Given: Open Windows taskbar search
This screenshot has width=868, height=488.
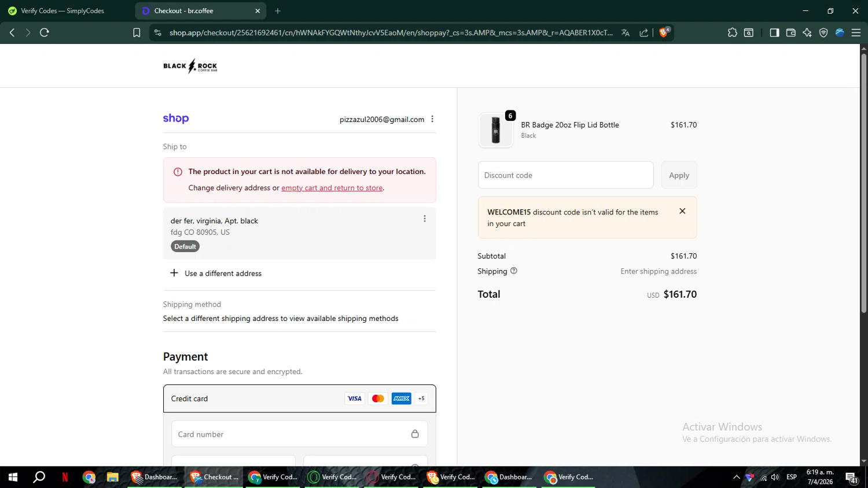Looking at the screenshot, I should click(39, 477).
